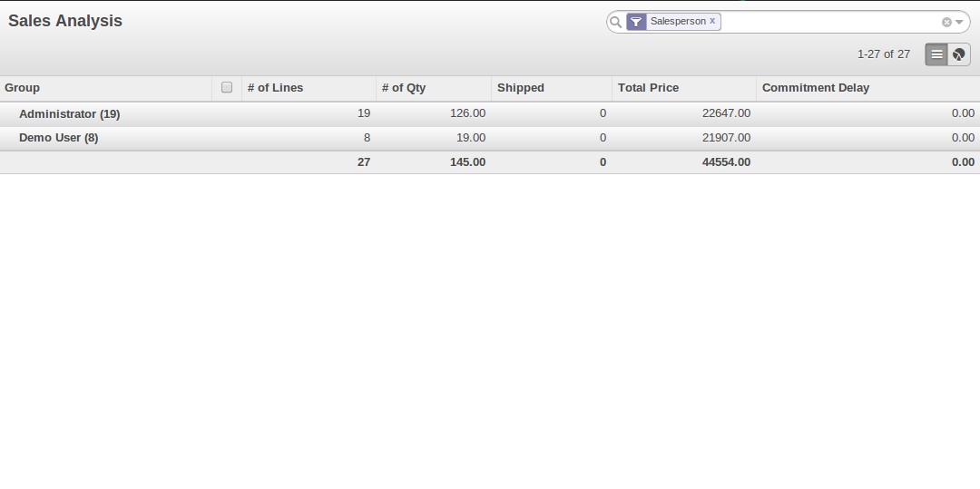
Task: Click Administrator total price 22647.00
Action: tap(726, 114)
